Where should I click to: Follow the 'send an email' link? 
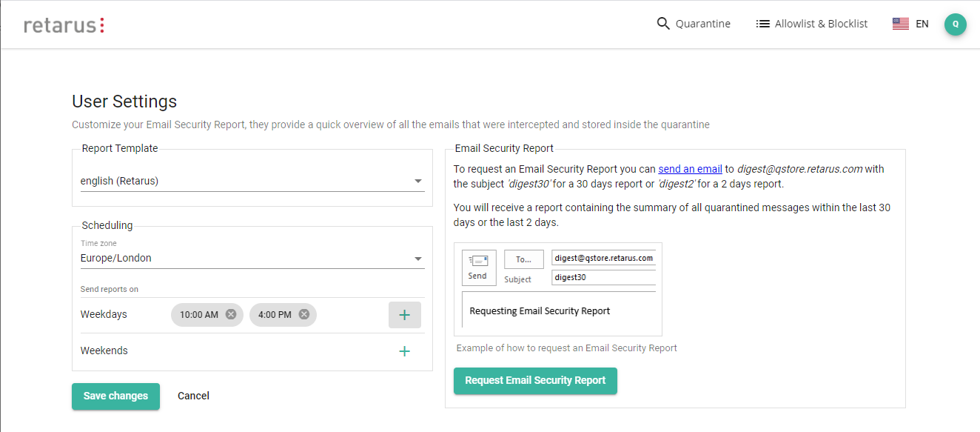click(690, 169)
